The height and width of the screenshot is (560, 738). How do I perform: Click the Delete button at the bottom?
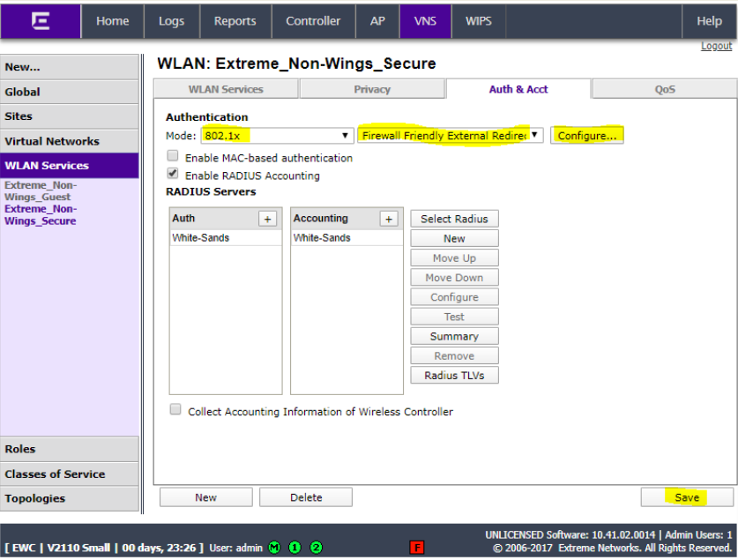click(306, 497)
